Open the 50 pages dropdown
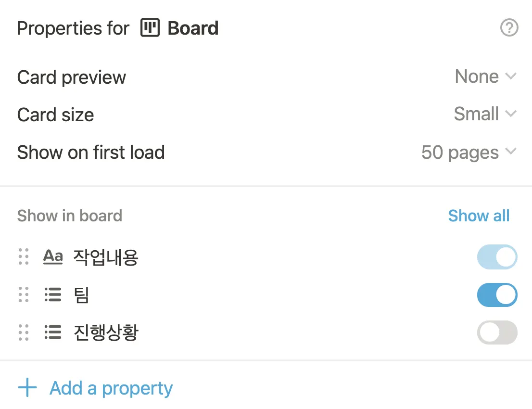Image resolution: width=532 pixels, height=409 pixels. [x=468, y=153]
